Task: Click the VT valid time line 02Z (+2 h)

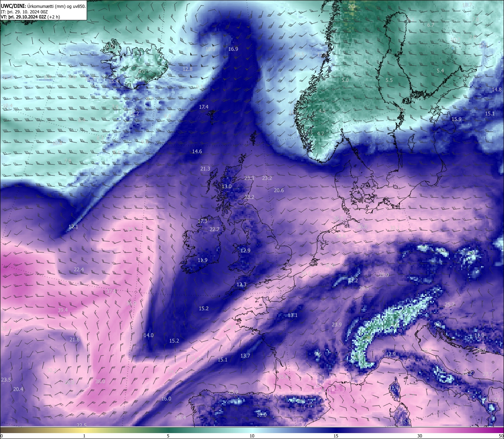Action: click(x=30, y=17)
